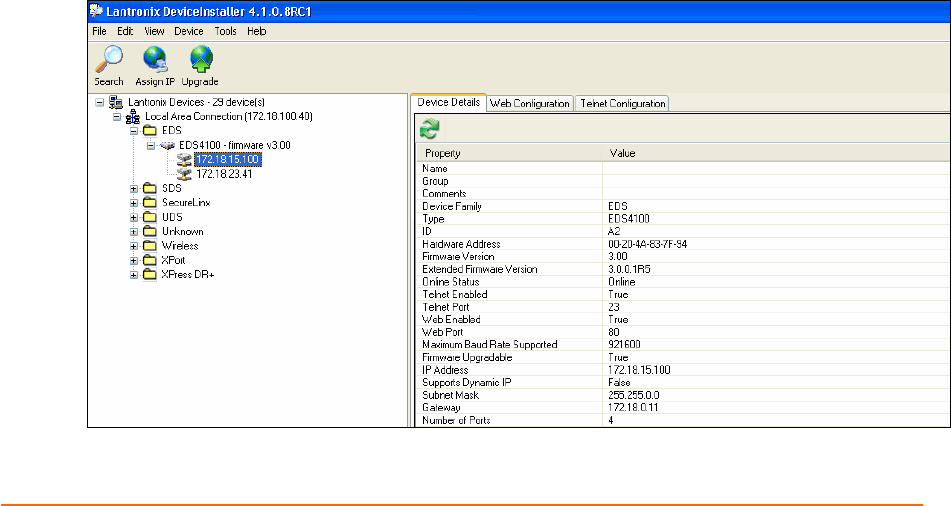Open the File menu
This screenshot has width=951, height=506.
[x=99, y=32]
